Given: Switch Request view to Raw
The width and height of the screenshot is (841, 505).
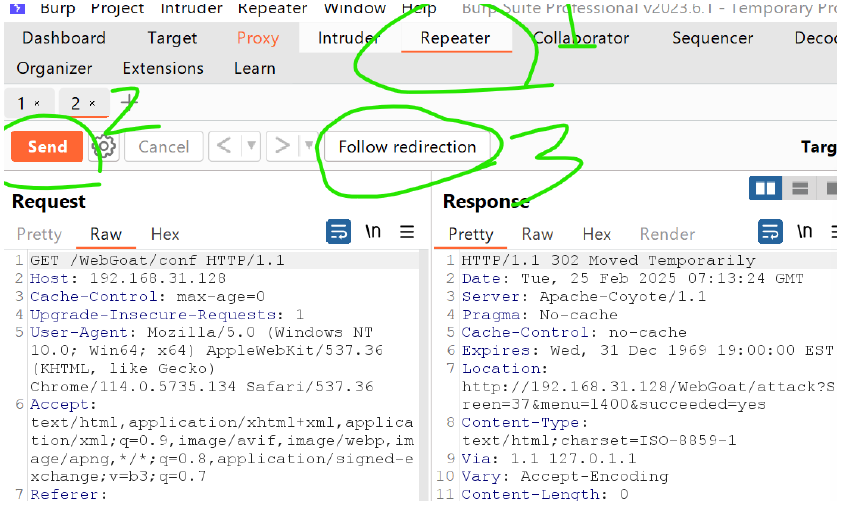Looking at the screenshot, I should (x=106, y=234).
